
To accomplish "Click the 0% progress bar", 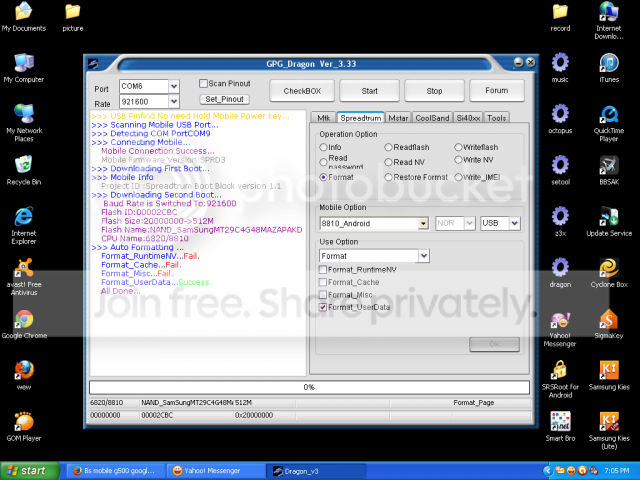I will pyautogui.click(x=309, y=387).
